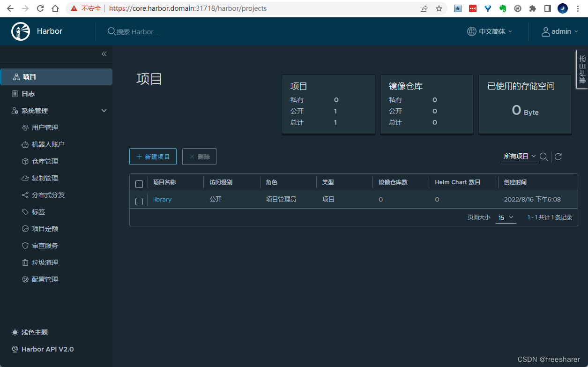Image resolution: width=588 pixels, height=367 pixels.
Task: Open 垃圾清理 page
Action: click(x=45, y=262)
